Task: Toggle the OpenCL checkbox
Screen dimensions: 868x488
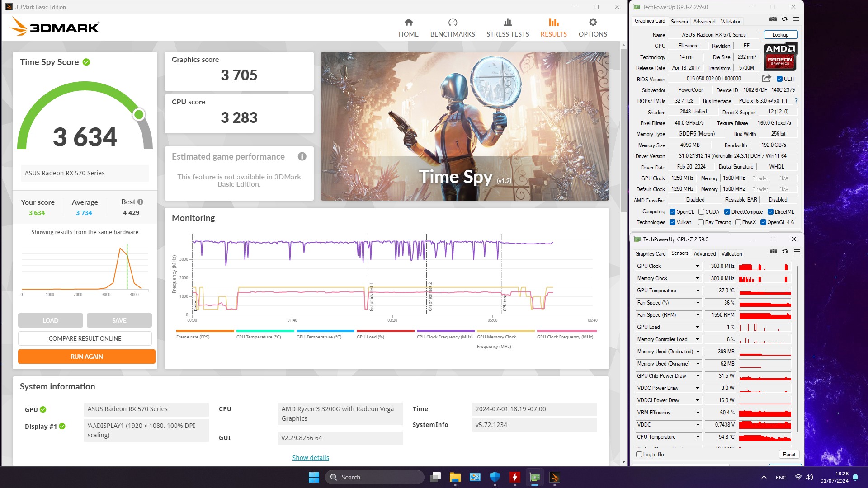Action: point(672,212)
